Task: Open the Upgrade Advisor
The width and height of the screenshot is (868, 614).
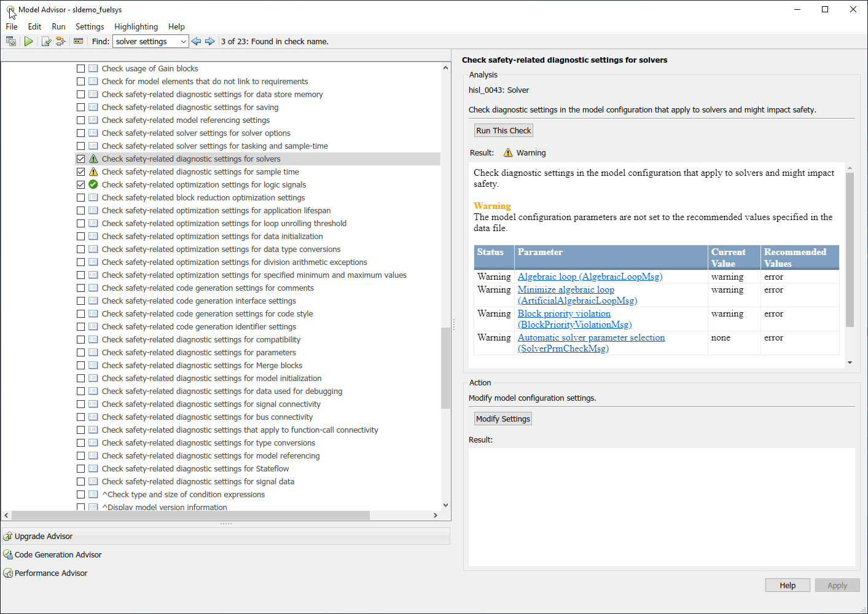Action: pyautogui.click(x=43, y=537)
